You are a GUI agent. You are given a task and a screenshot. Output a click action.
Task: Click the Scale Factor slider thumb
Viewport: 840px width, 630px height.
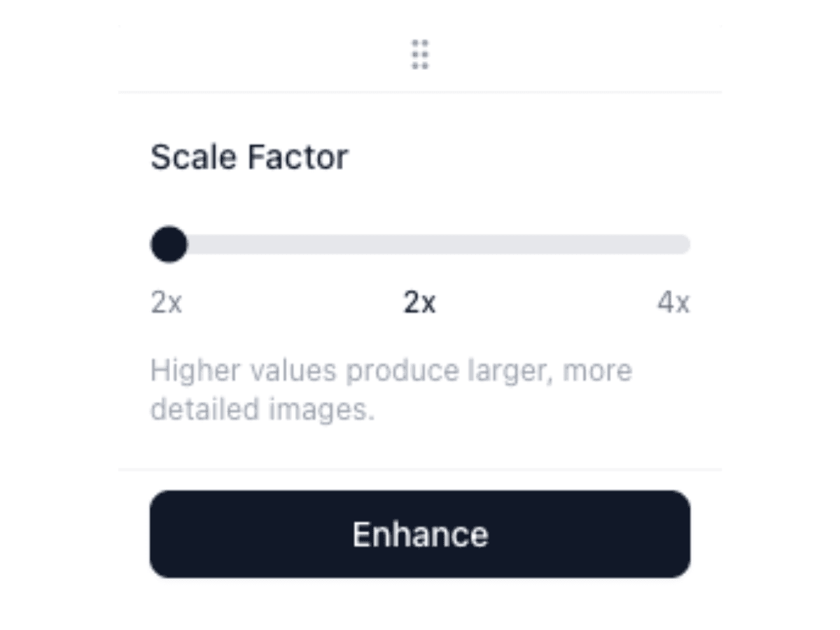tap(169, 244)
